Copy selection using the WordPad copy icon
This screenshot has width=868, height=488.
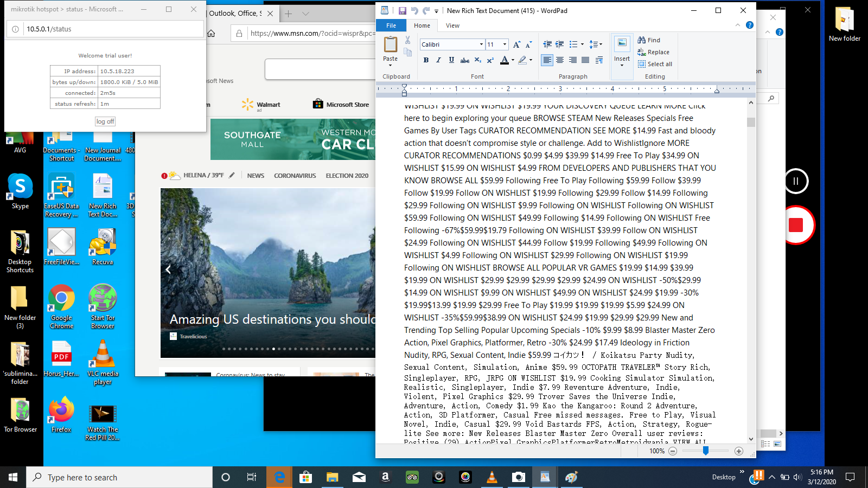click(x=407, y=52)
